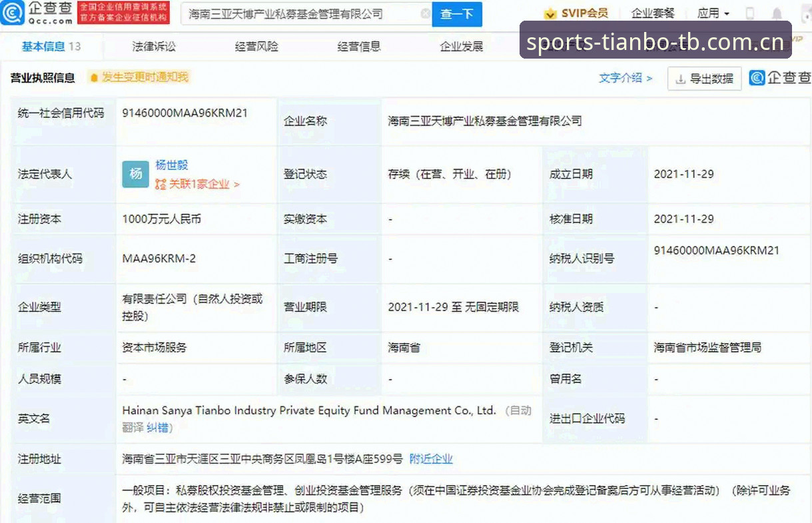This screenshot has width=812, height=523.
Task: Click the mobile phone icon in header
Action: pos(750,13)
